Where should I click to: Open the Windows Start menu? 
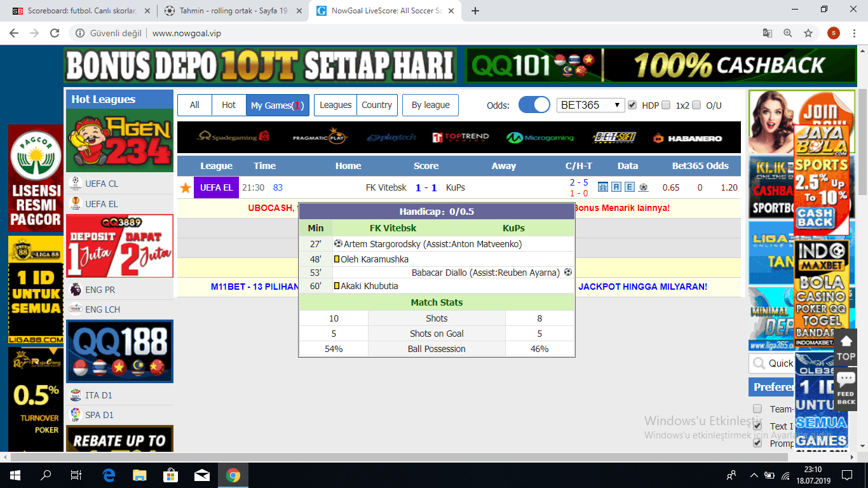(x=15, y=475)
